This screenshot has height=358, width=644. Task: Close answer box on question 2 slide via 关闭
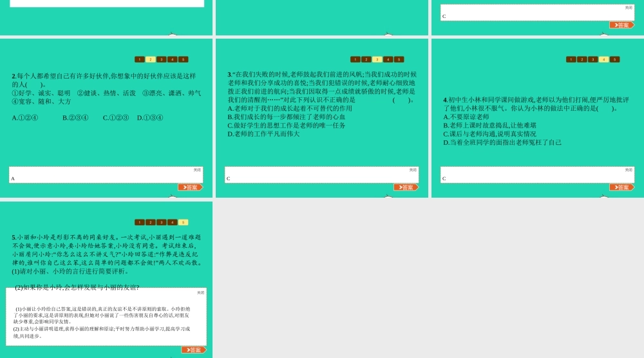point(197,169)
